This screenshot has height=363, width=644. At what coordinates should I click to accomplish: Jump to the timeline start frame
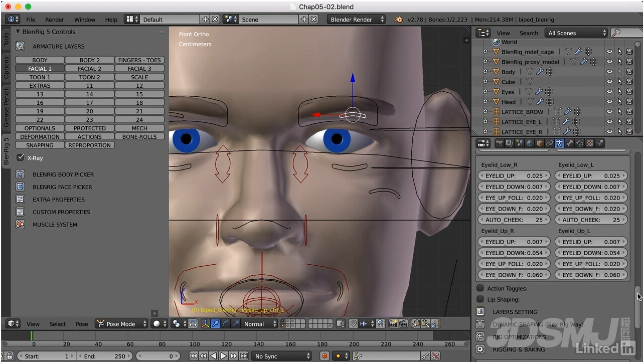click(193, 356)
